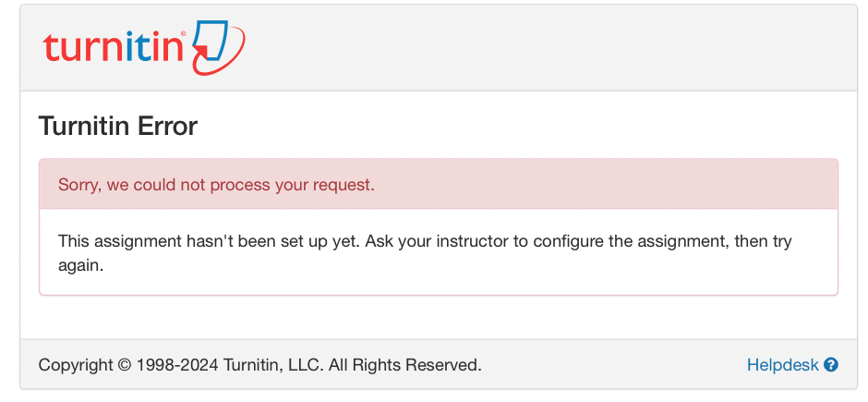Click the word 'Copyright' in the footer

tap(76, 365)
